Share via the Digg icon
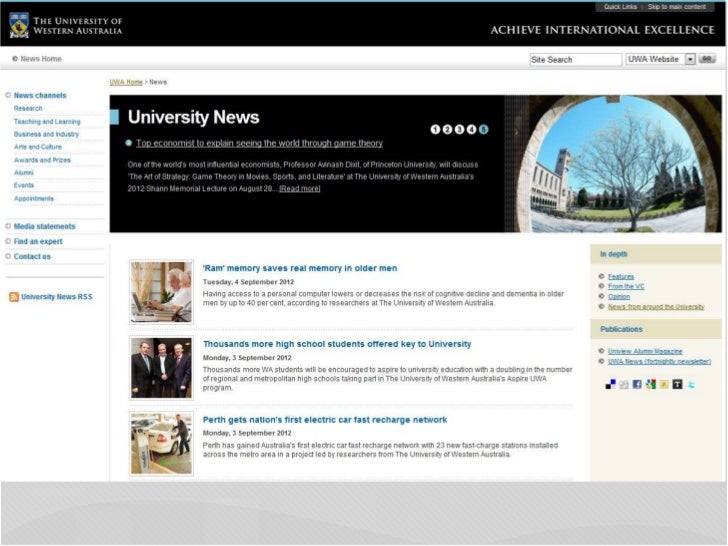The height and width of the screenshot is (546, 728). 624,384
